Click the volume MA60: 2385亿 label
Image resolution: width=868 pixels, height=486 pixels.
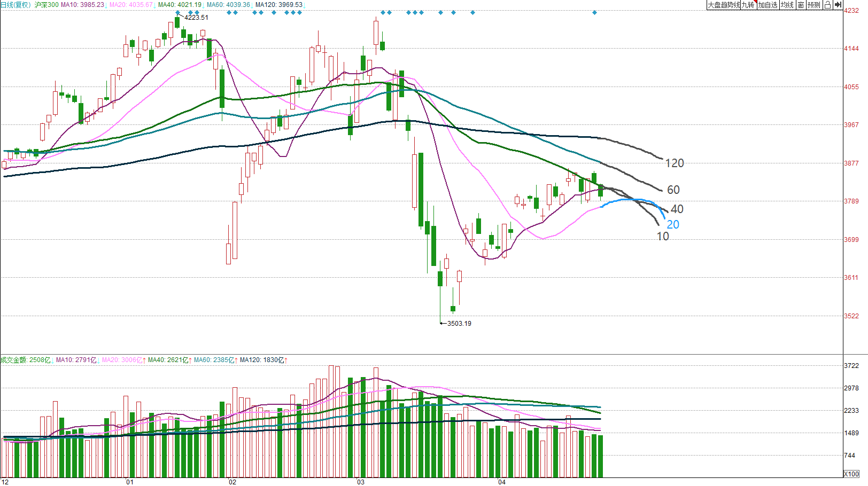click(x=214, y=360)
